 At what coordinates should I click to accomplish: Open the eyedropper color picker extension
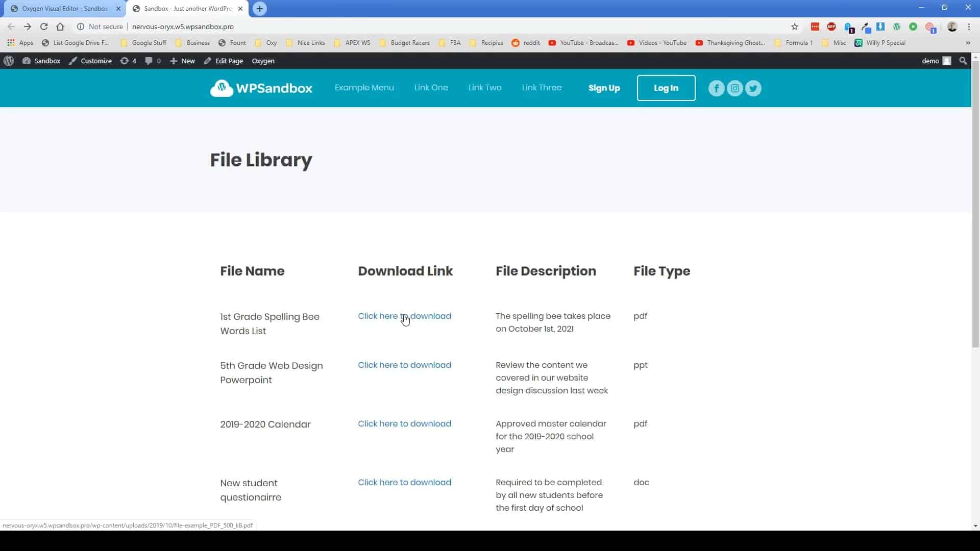[x=865, y=27]
